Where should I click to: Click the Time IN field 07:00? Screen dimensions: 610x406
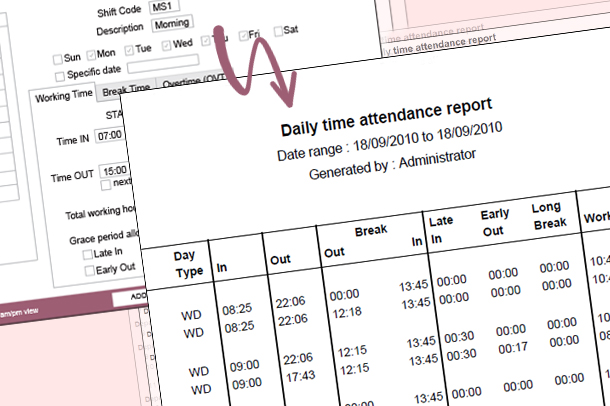pos(110,135)
